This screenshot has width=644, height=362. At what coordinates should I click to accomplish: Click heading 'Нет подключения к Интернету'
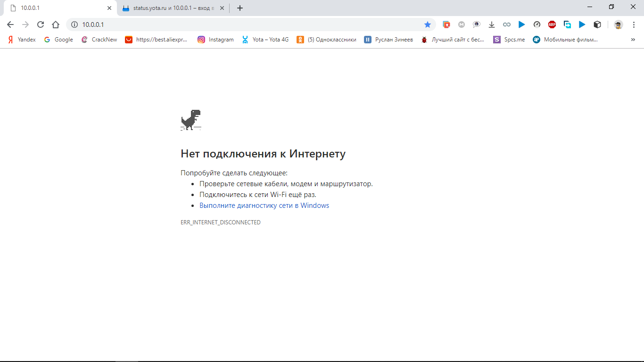click(x=263, y=154)
